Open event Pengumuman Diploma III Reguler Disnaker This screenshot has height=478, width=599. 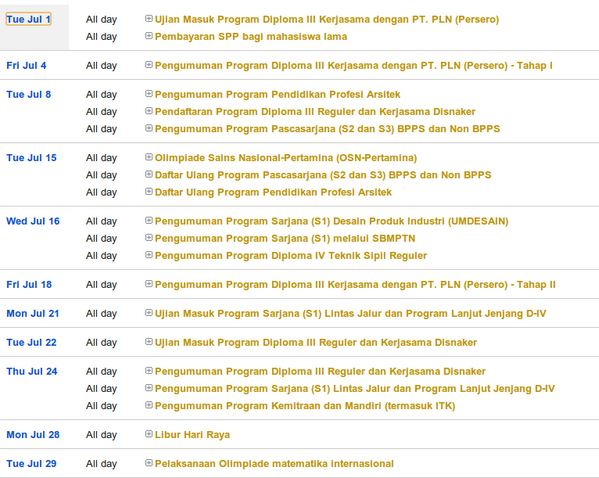(320, 371)
